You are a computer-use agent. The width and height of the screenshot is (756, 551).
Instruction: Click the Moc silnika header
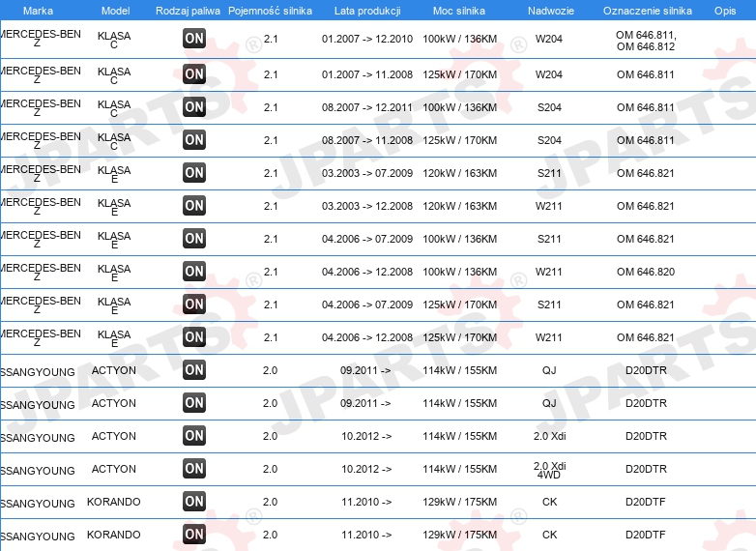(459, 11)
